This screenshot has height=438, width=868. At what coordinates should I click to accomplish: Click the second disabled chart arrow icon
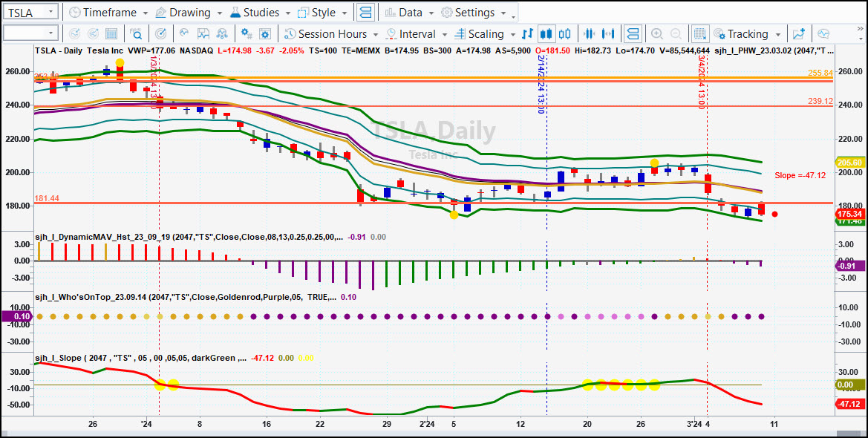[x=93, y=33]
